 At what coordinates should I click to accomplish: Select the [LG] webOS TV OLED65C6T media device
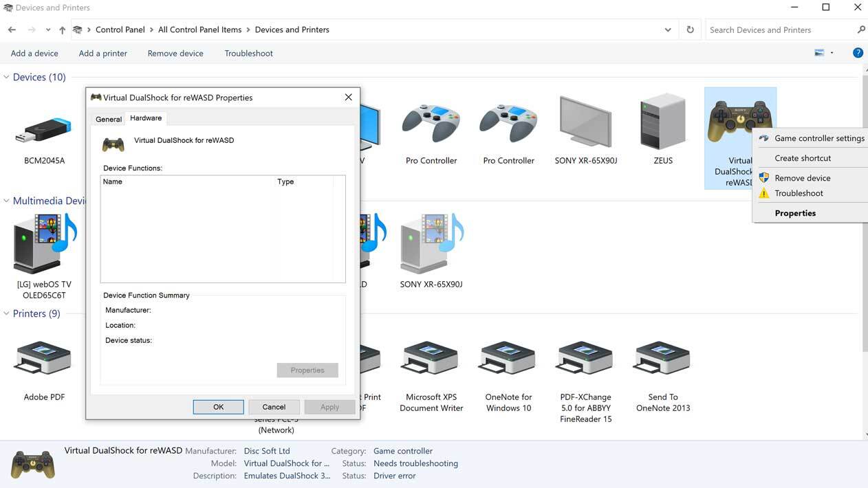click(44, 256)
